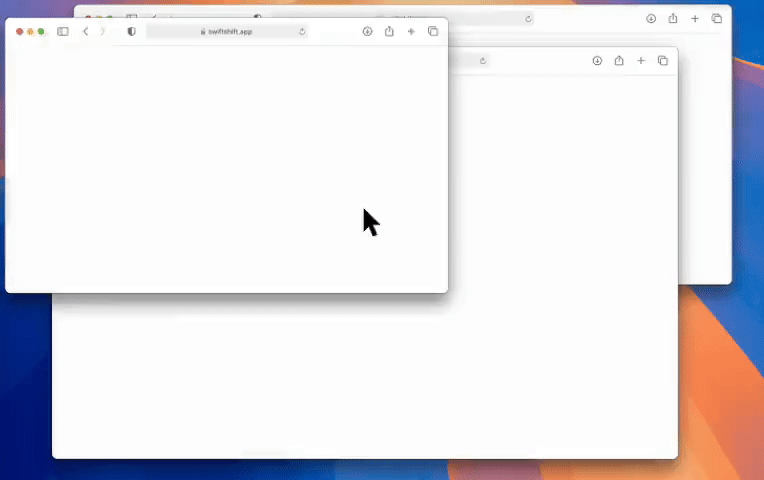The image size is (764, 480).
Task: Click the swiftshift.app address bar
Action: coord(227,32)
